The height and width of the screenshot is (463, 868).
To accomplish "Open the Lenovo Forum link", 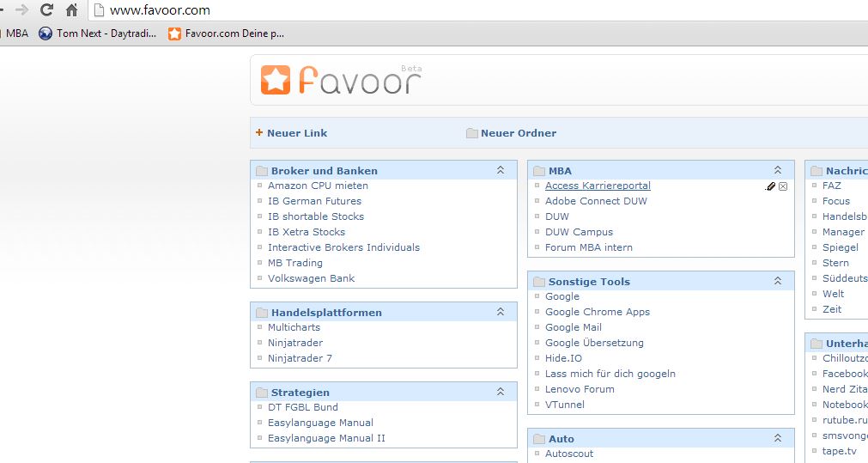I will 580,389.
